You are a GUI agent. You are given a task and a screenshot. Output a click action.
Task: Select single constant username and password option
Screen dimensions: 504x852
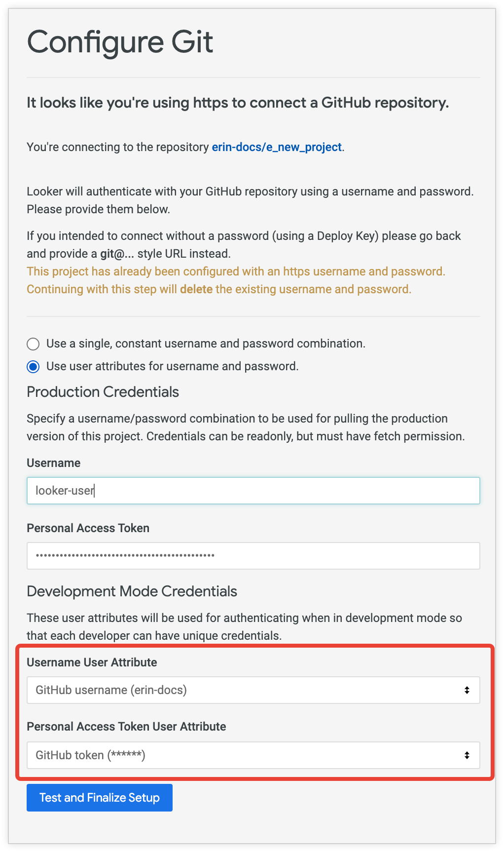pyautogui.click(x=33, y=344)
